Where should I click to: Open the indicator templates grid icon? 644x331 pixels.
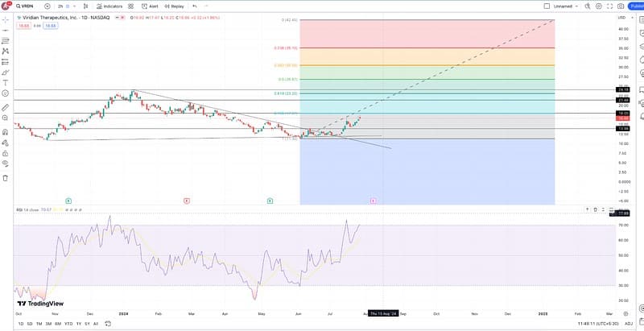click(x=130, y=6)
